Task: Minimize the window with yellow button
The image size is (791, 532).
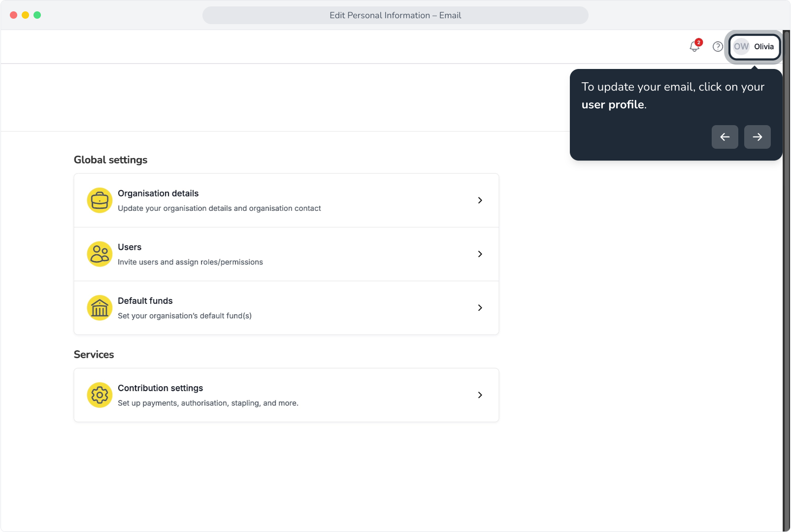Action: pos(25,15)
